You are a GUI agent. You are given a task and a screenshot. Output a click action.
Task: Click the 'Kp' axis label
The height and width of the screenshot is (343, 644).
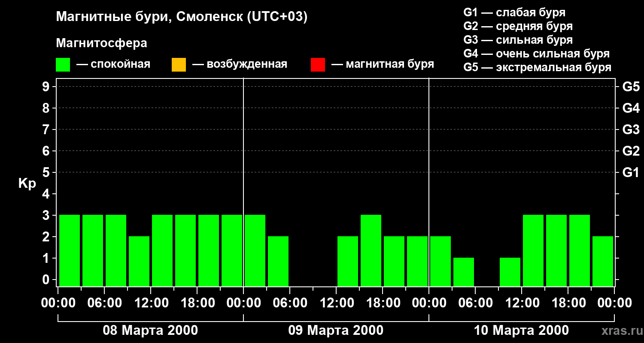(27, 184)
